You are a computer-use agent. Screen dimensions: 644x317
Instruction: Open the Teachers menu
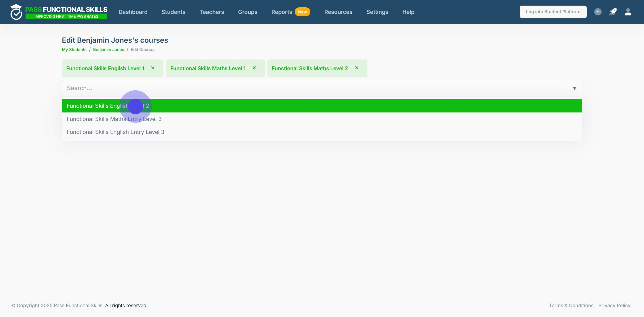tap(212, 12)
